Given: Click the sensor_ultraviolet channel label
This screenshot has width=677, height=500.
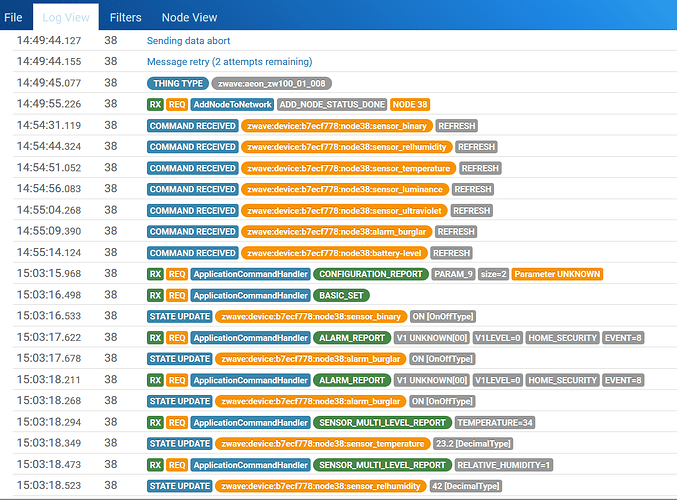Looking at the screenshot, I should [x=344, y=210].
